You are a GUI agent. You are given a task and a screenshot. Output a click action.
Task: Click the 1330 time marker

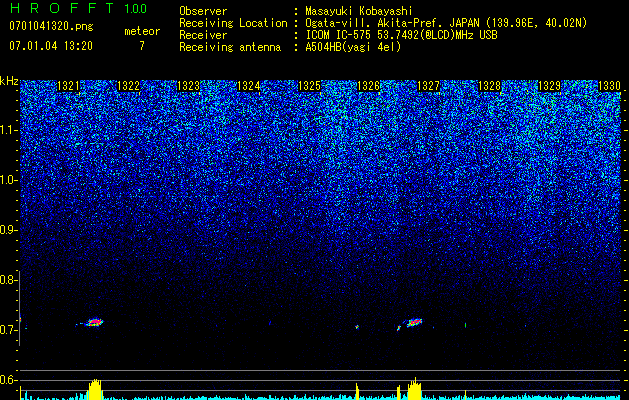click(610, 86)
